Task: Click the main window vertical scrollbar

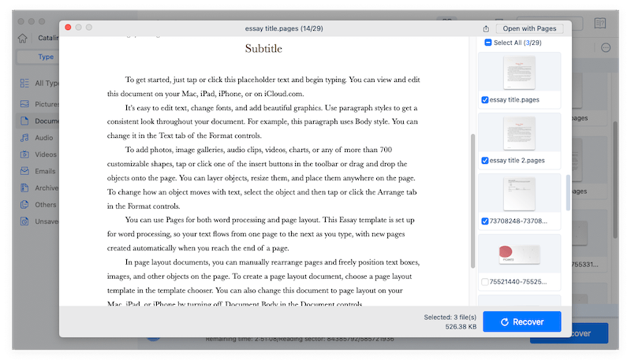Action: coord(615,179)
